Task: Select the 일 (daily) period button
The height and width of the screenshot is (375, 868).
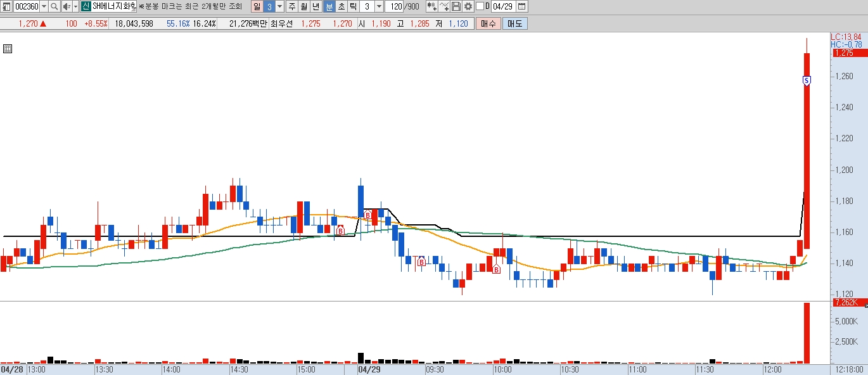Action: click(x=257, y=6)
